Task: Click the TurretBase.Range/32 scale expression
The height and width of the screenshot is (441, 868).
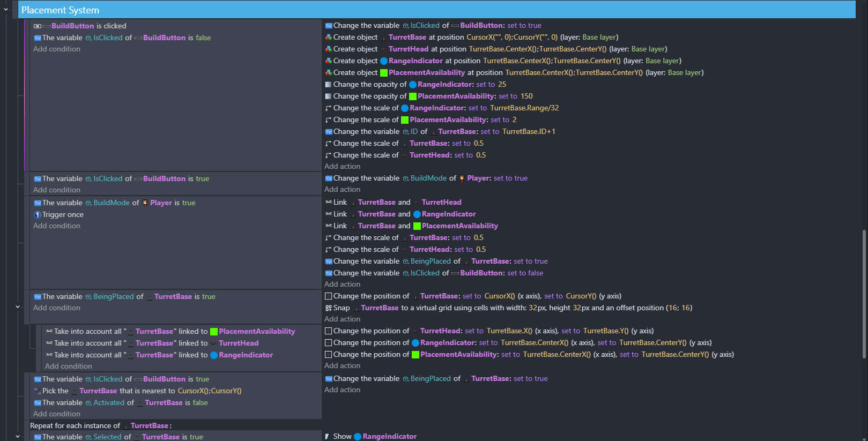Action: click(524, 108)
